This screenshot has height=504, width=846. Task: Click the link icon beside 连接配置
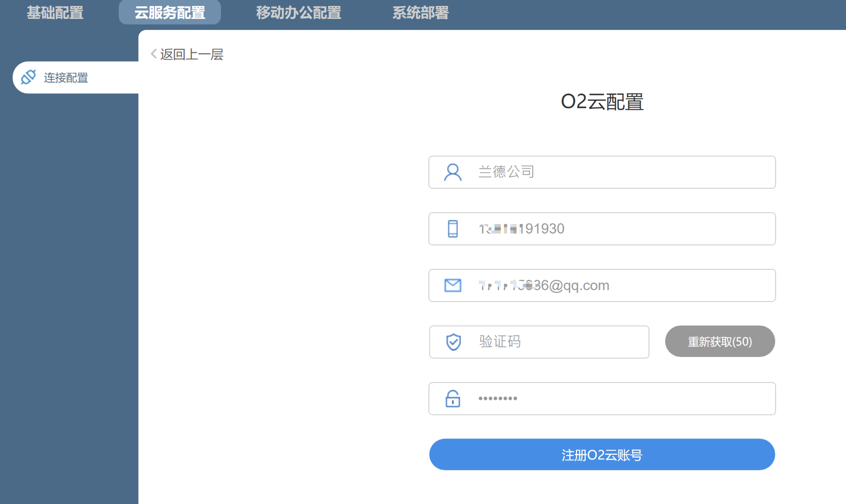pos(28,77)
